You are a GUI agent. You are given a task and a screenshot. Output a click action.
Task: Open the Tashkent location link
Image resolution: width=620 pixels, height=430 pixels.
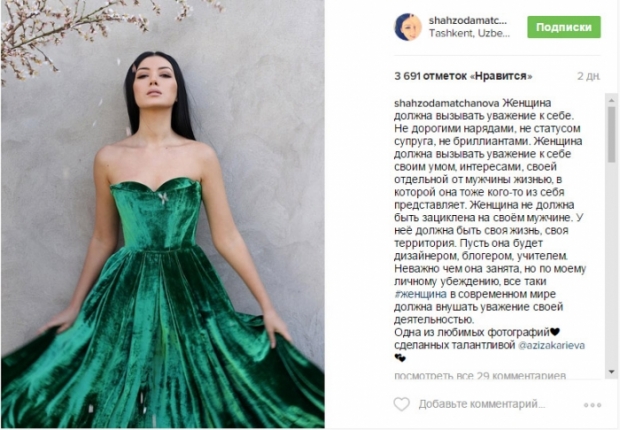point(469,33)
